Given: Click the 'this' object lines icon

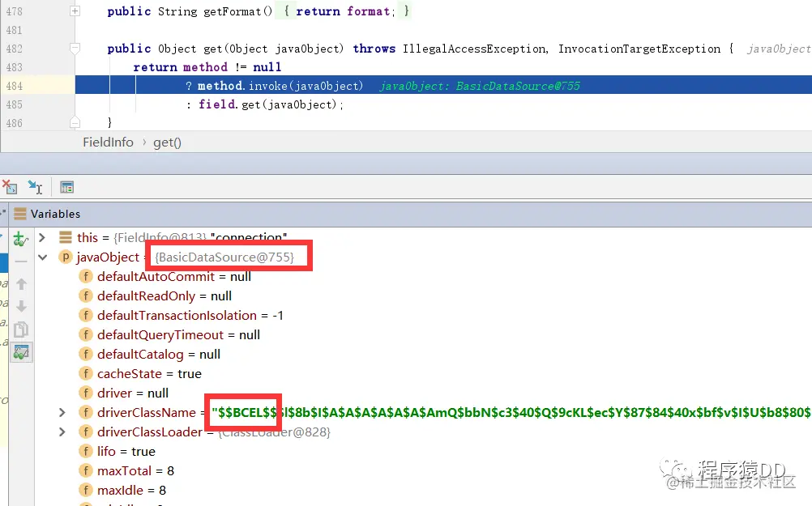Looking at the screenshot, I should tap(66, 237).
